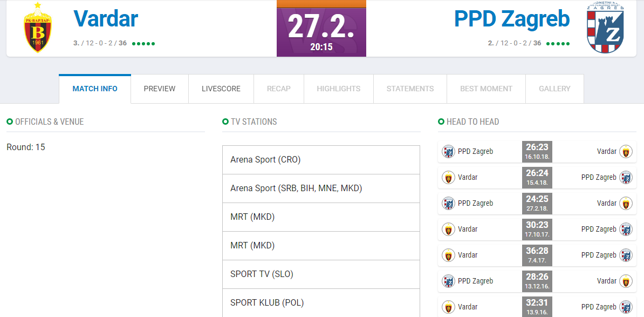Viewport: 644px width, 317px height.
Task: Open the STATEMENTS tab
Action: pyautogui.click(x=410, y=89)
